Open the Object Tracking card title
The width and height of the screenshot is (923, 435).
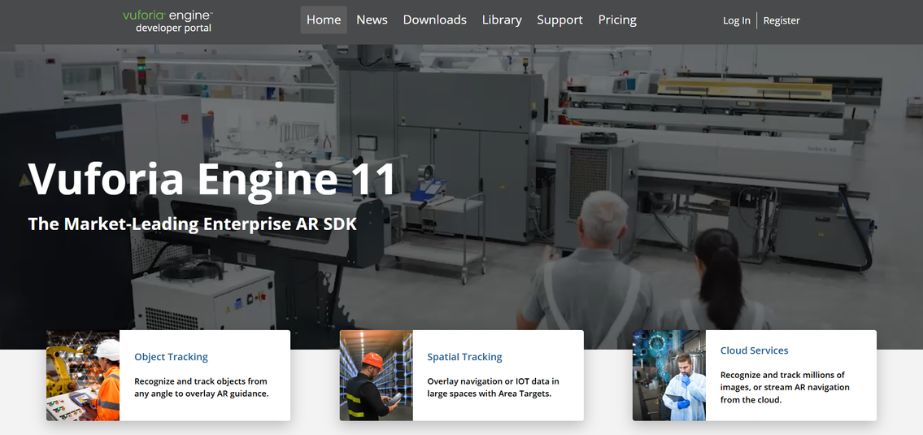pos(171,357)
